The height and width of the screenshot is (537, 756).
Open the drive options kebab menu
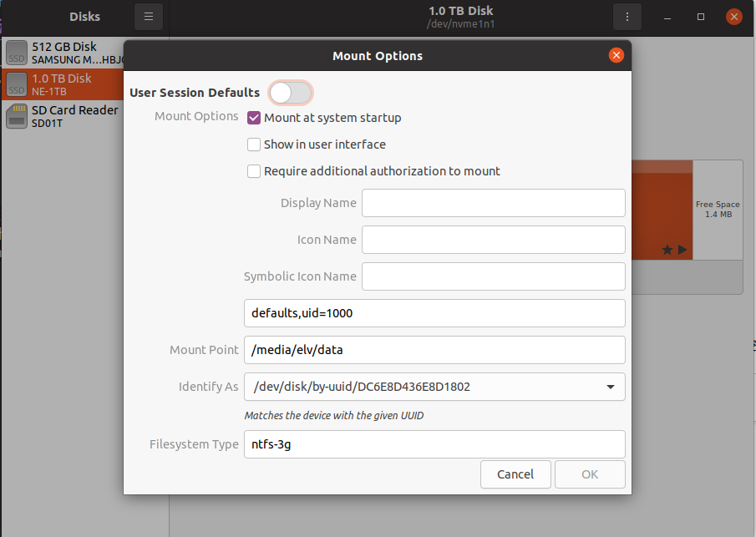[x=627, y=17]
